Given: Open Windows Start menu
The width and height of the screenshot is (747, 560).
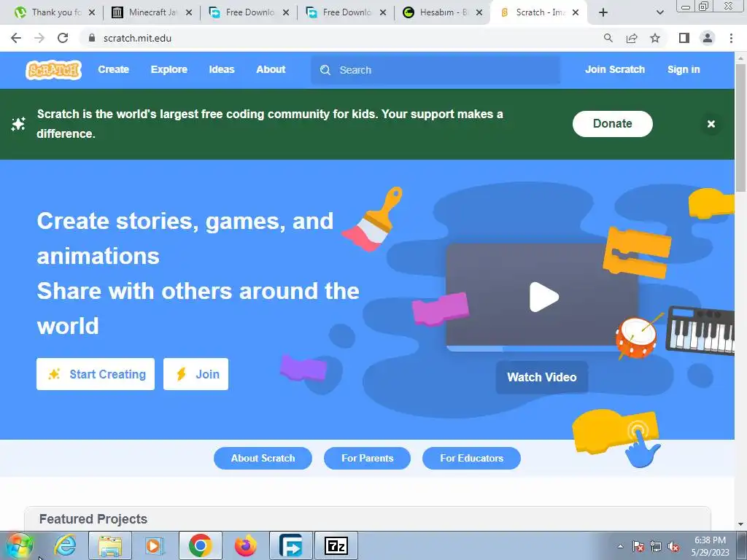Looking at the screenshot, I should (19, 545).
